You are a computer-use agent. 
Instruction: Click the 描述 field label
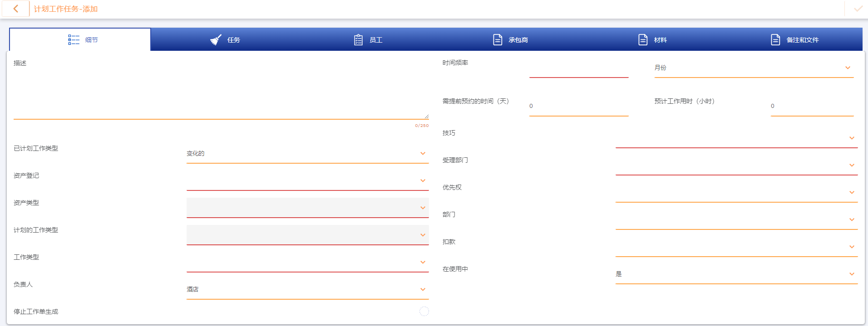point(20,63)
